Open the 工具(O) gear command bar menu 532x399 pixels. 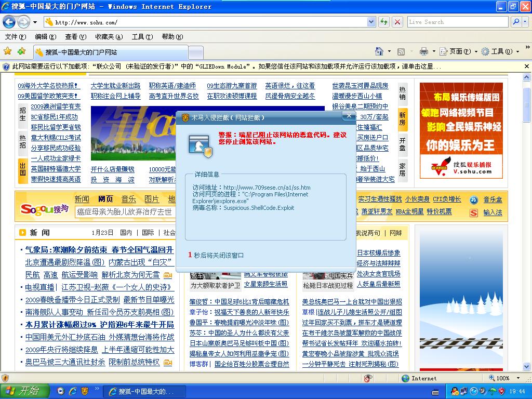500,51
